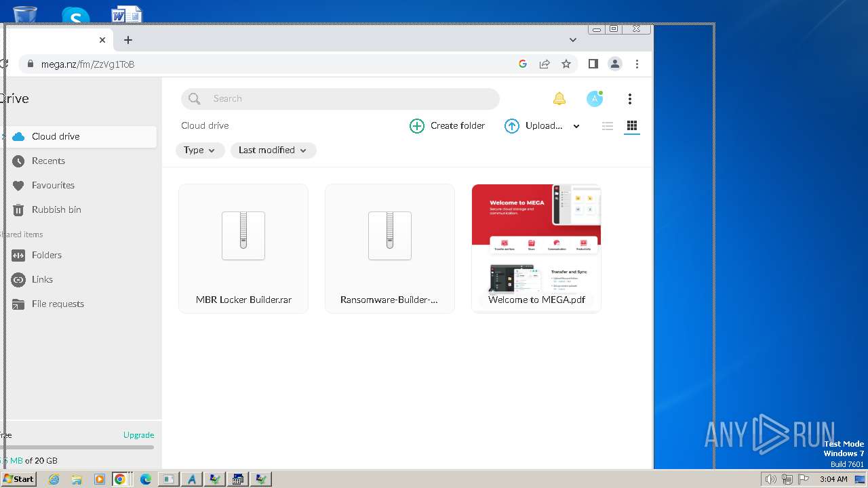Click the Cloud drive breadcrumb
The height and width of the screenshot is (488, 868).
click(x=205, y=125)
